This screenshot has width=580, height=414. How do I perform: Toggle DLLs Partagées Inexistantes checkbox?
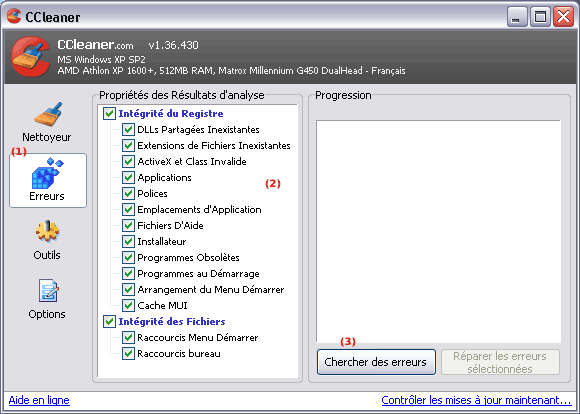pyautogui.click(x=128, y=129)
